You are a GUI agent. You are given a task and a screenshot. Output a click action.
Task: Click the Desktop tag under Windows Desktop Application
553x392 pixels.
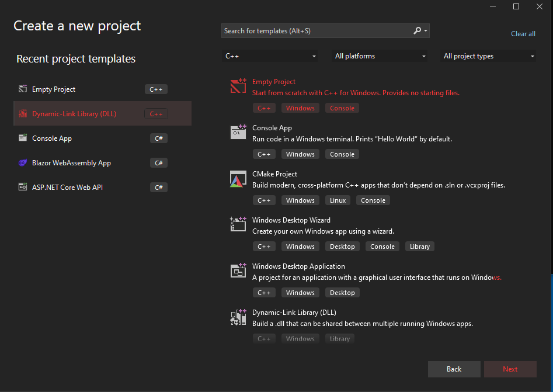342,293
